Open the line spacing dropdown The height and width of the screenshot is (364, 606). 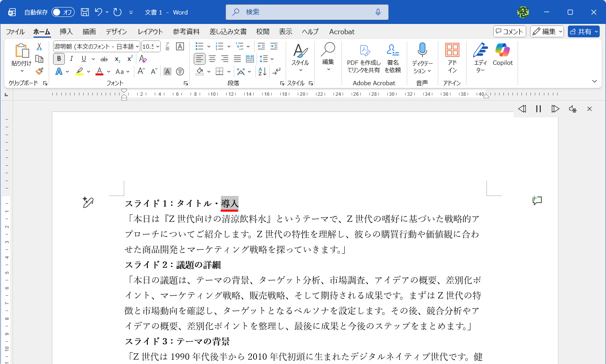tap(272, 59)
